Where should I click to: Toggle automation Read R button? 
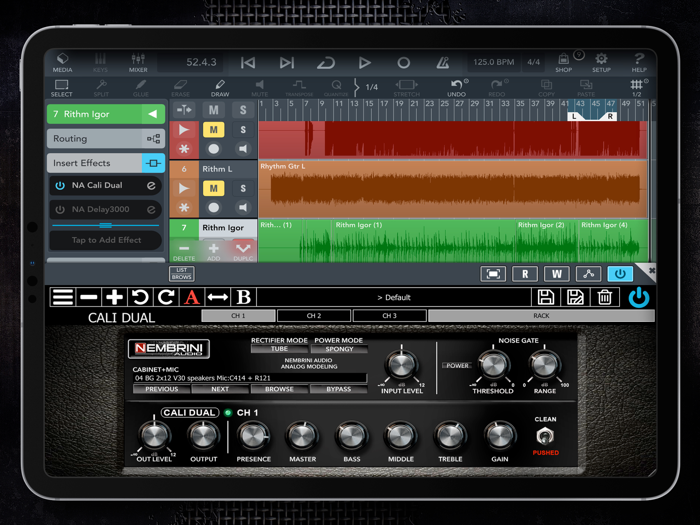click(525, 274)
